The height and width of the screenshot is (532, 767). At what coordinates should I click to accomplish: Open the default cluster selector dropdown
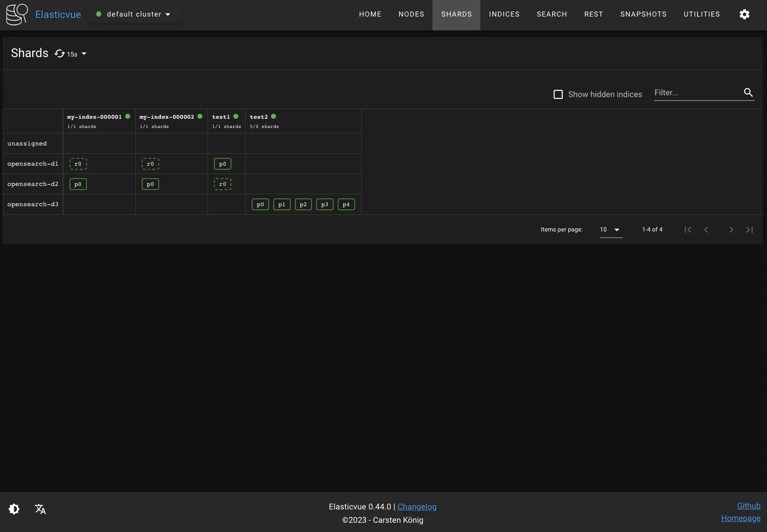coord(134,14)
